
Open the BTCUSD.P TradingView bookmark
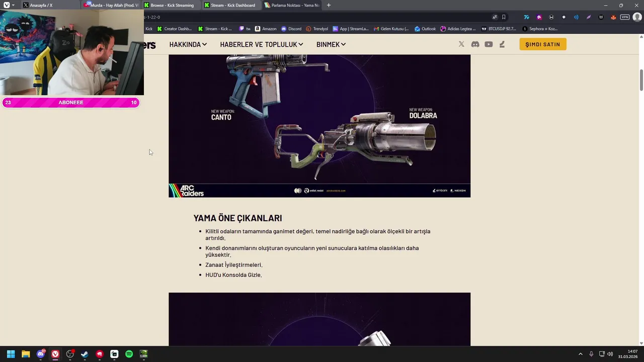coord(499,29)
